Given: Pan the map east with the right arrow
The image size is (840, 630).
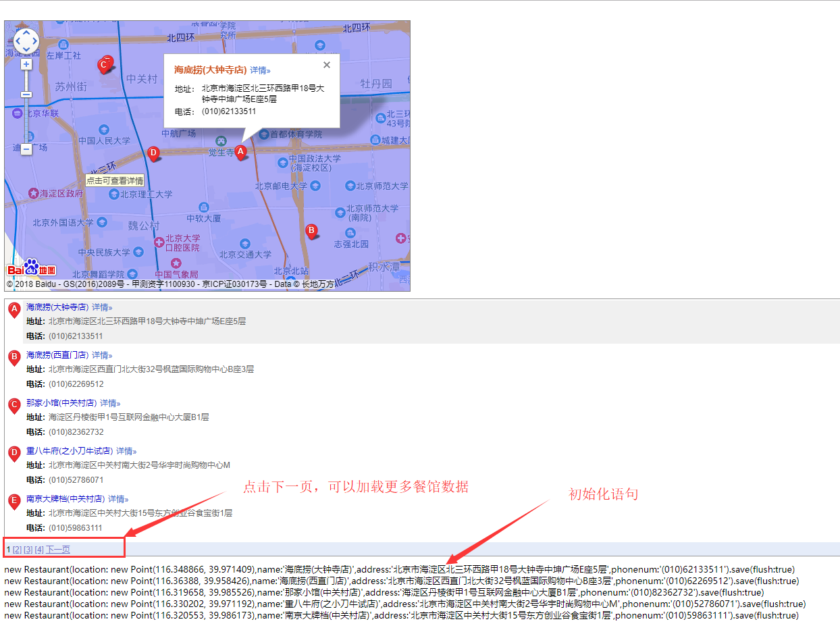Looking at the screenshot, I should point(35,41).
